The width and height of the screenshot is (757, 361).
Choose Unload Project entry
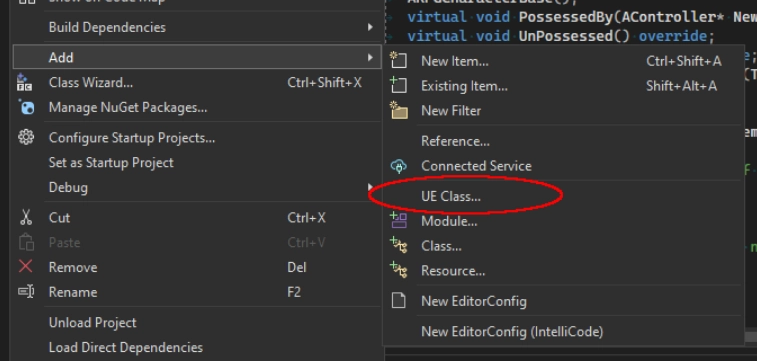coord(196,322)
